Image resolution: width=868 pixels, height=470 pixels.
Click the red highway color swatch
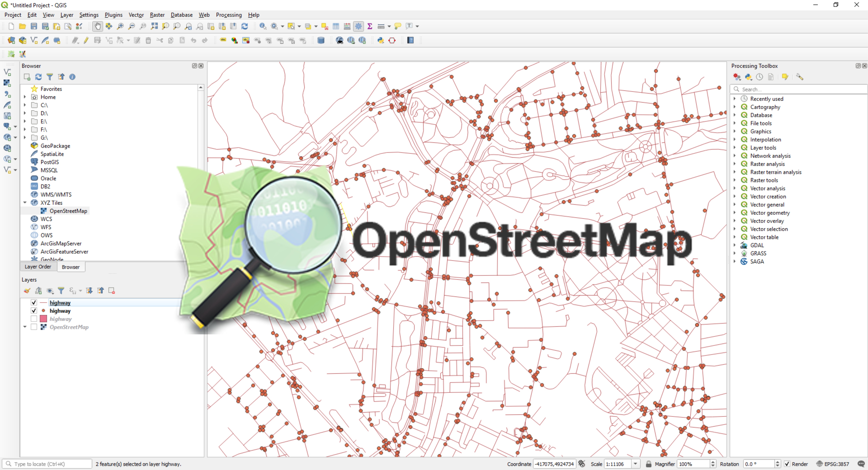coord(44,319)
